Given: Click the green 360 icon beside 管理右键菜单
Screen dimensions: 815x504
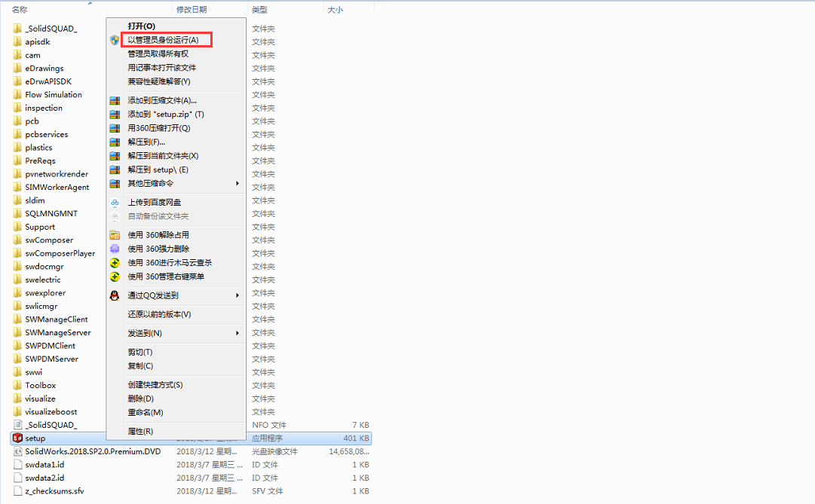Looking at the screenshot, I should [115, 277].
